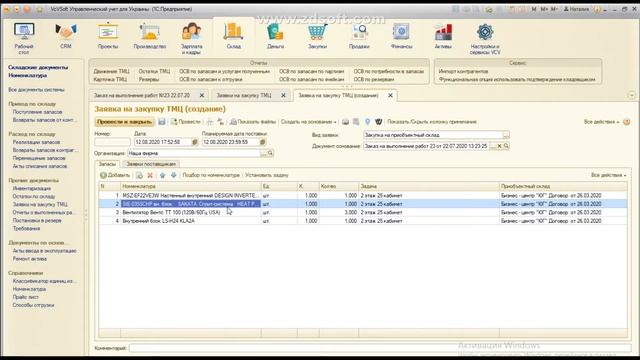Move row down with the down arrow
Viewport: 640px width, 360px height.
point(173,175)
